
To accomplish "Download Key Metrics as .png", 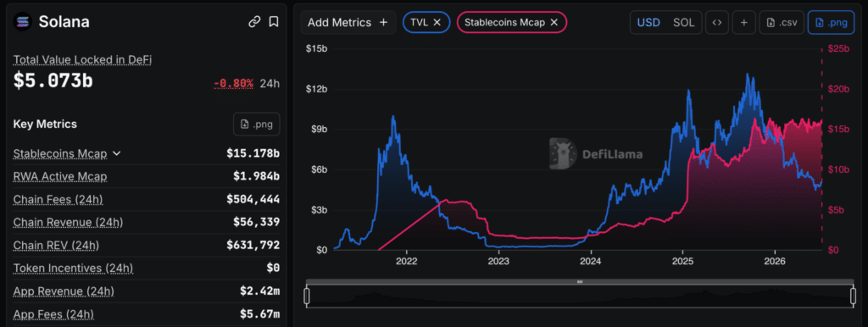I will click(x=257, y=124).
